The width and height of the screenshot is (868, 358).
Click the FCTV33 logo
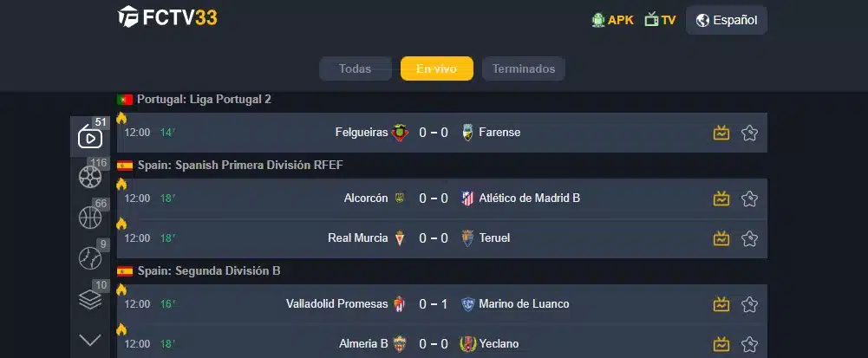pyautogui.click(x=167, y=17)
